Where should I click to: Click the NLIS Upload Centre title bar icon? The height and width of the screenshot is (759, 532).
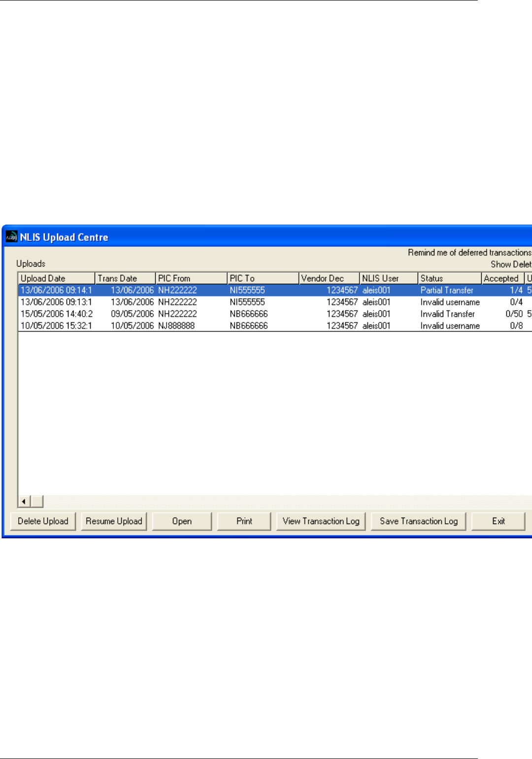click(x=11, y=237)
